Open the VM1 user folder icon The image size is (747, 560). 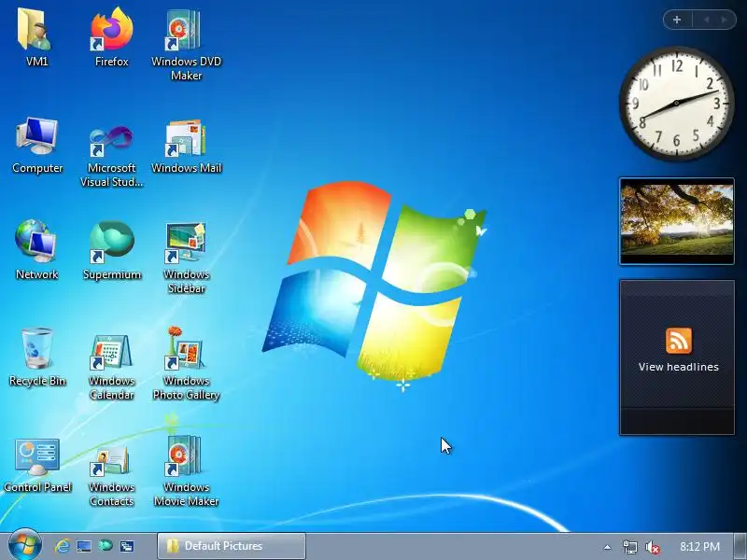click(x=35, y=36)
